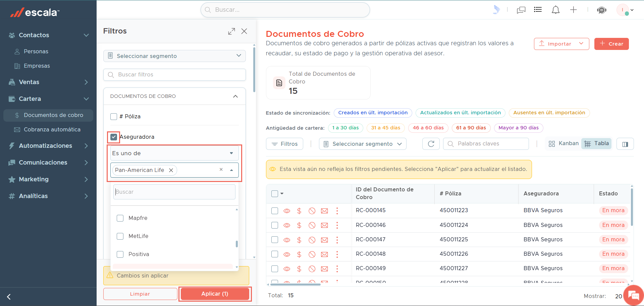Viewport: 644px width, 306px height.
Task: Go to Personas in sidebar
Action: [x=36, y=52]
